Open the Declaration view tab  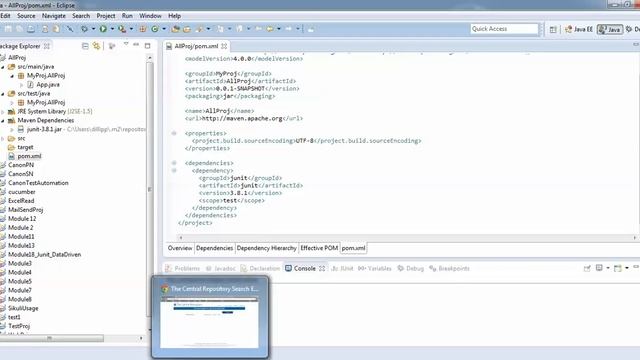(260, 269)
